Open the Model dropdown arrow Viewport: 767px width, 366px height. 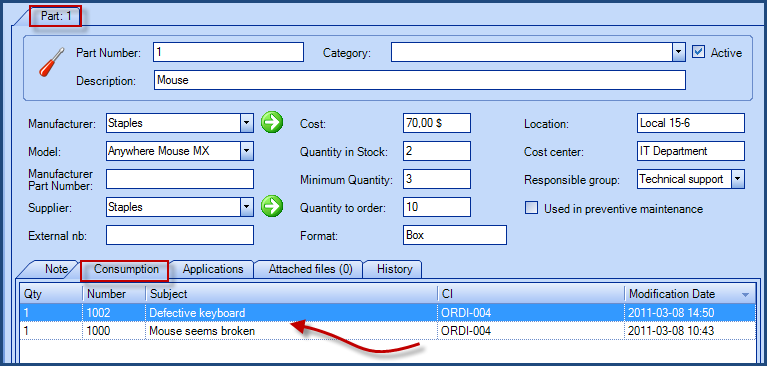[247, 151]
